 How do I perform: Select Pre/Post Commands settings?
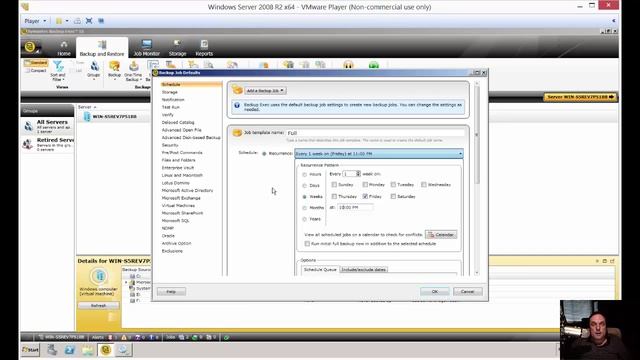pyautogui.click(x=182, y=153)
